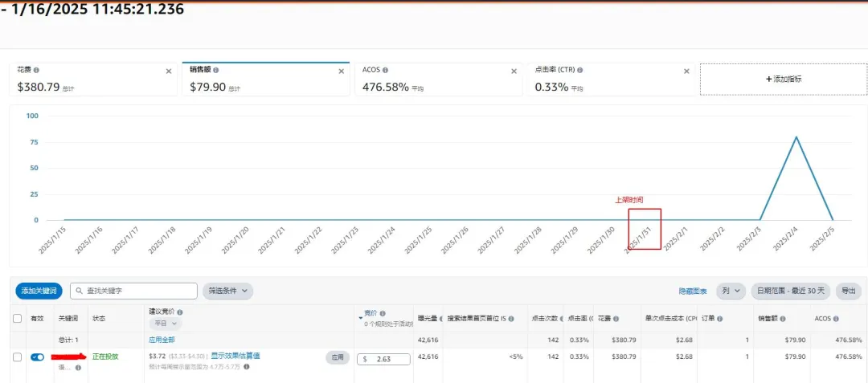The height and width of the screenshot is (383, 868).
Task: Click the info icon below the redacted keyword
Action: click(x=78, y=368)
